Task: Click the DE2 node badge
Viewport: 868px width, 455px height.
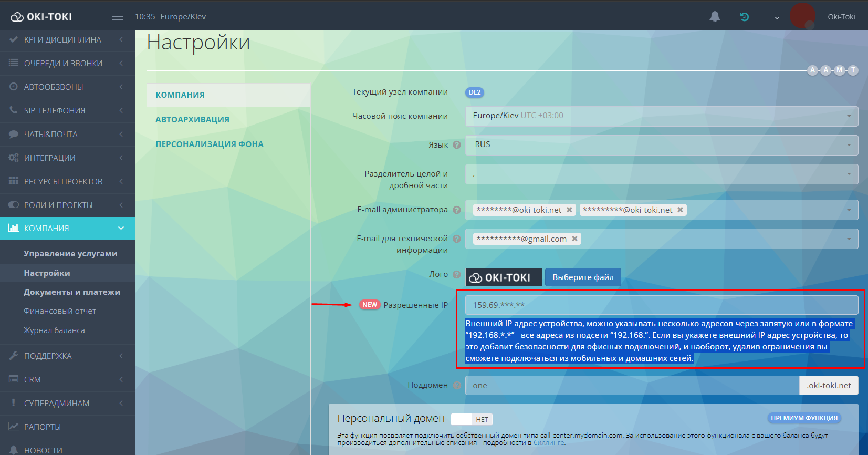Action: [x=475, y=92]
